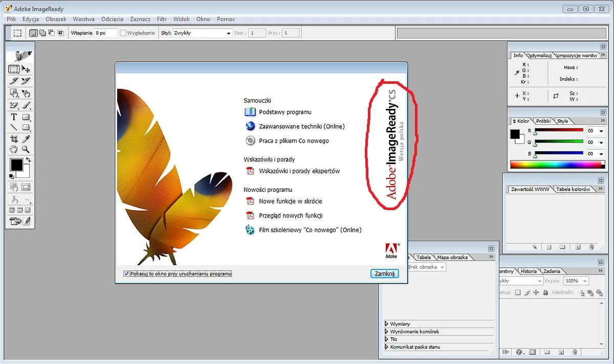This screenshot has width=614, height=364.
Task: Click the lock all icon in layers panel
Action: (x=545, y=292)
